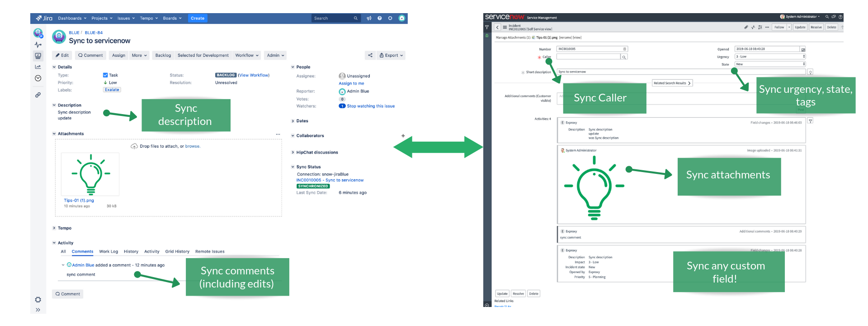Screen dimensions: 868x326
Task: Click the ServiceNow global search magnifier
Action: click(827, 17)
